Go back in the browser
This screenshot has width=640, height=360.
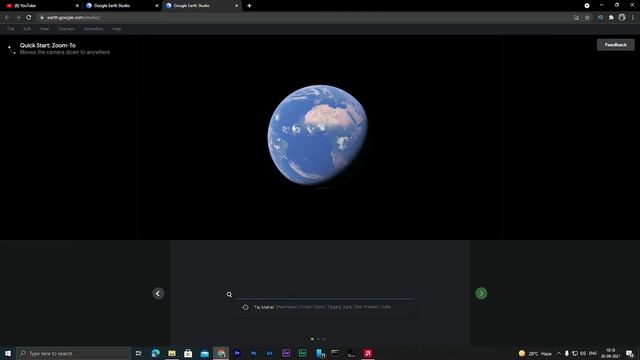tap(7, 18)
